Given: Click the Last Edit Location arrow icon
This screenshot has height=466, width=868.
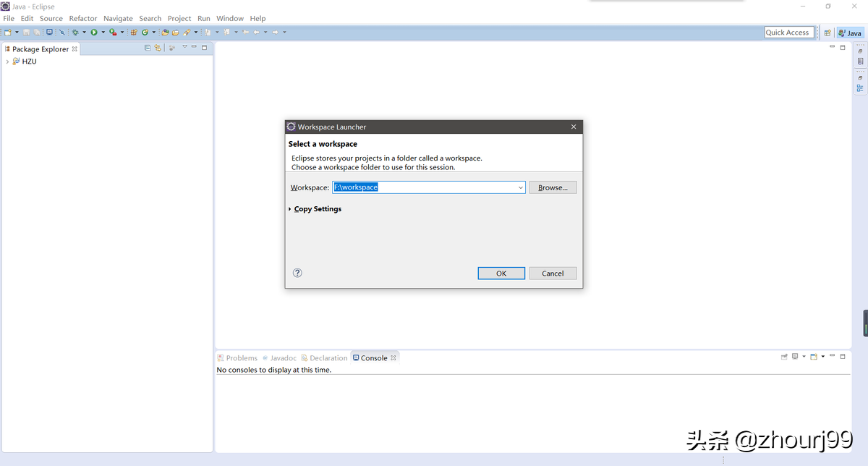Looking at the screenshot, I should pyautogui.click(x=246, y=33).
